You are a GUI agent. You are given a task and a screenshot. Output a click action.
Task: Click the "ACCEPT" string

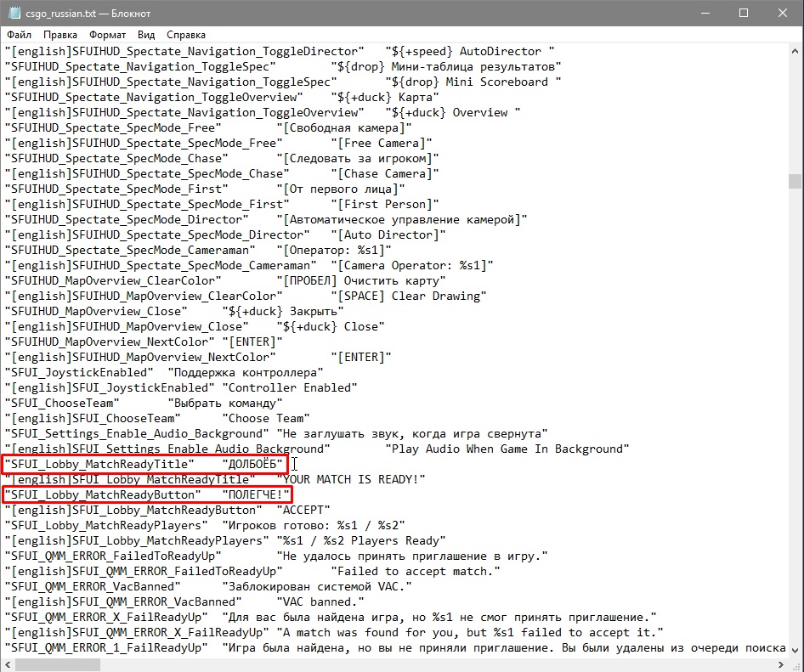click(x=303, y=511)
